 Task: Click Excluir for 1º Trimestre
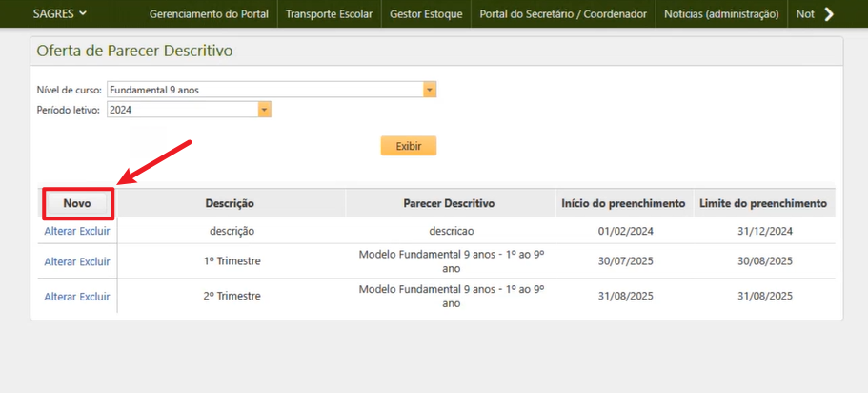[94, 261]
